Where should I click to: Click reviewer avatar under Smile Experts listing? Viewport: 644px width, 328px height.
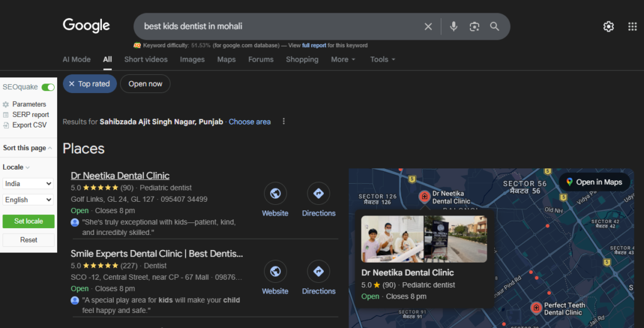point(75,300)
